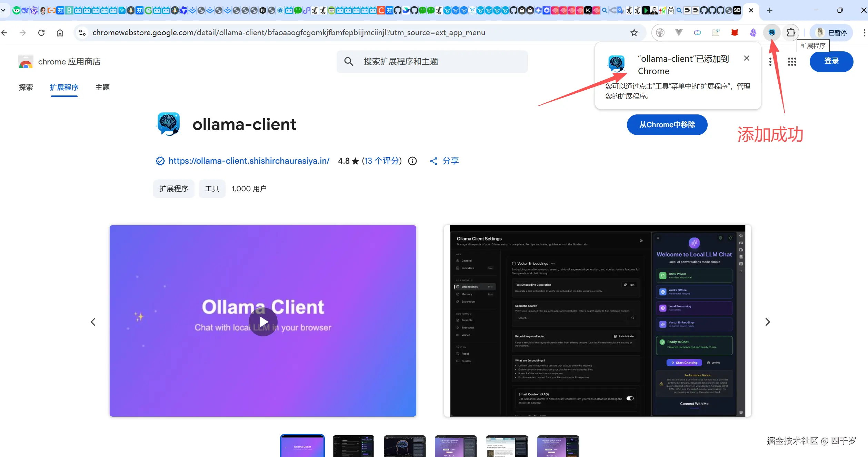Click the extension search input field
The image size is (868, 457).
coord(438,62)
